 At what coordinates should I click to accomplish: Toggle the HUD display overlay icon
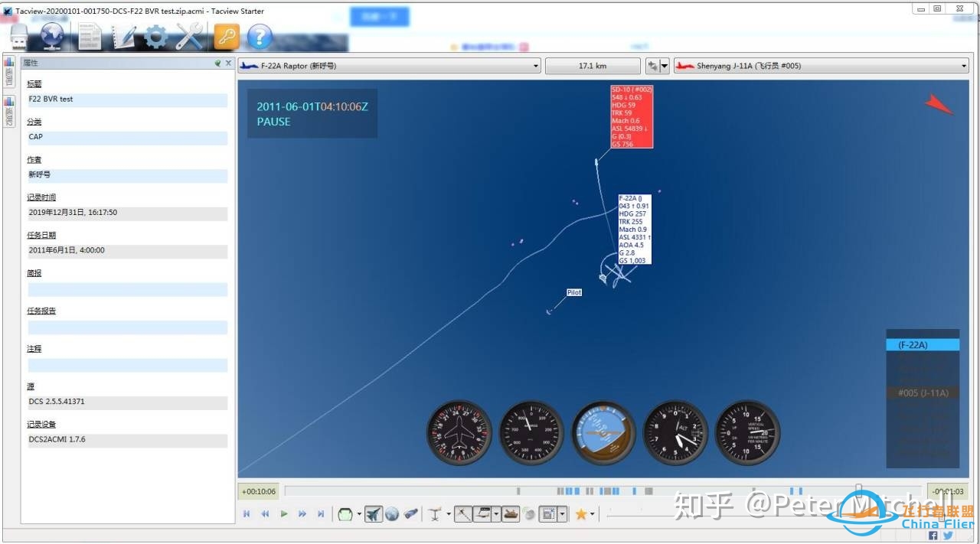pos(548,514)
